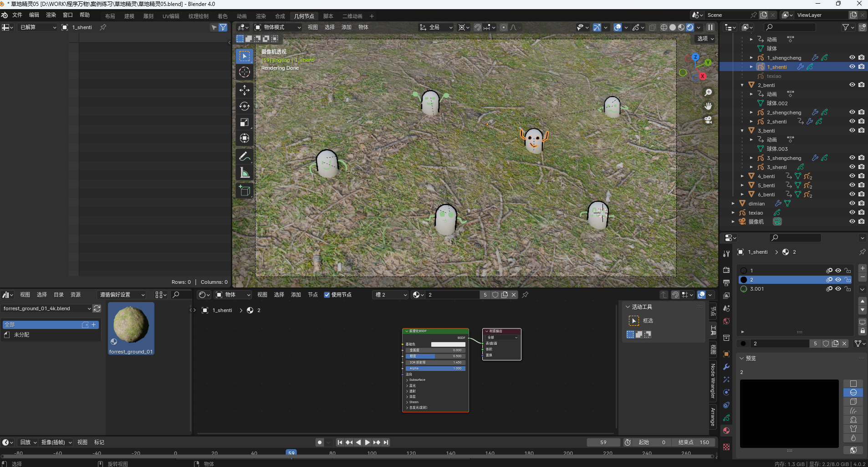Switch to rendered viewport shading
This screenshot has width=868, height=467.
coord(690,27)
